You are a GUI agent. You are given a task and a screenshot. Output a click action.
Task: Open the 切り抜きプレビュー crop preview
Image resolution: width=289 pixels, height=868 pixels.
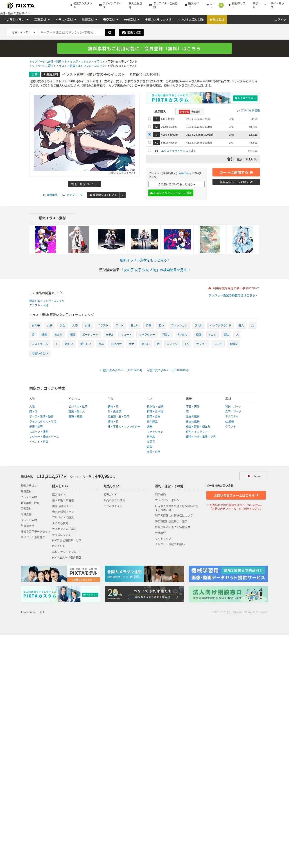tap(84, 184)
